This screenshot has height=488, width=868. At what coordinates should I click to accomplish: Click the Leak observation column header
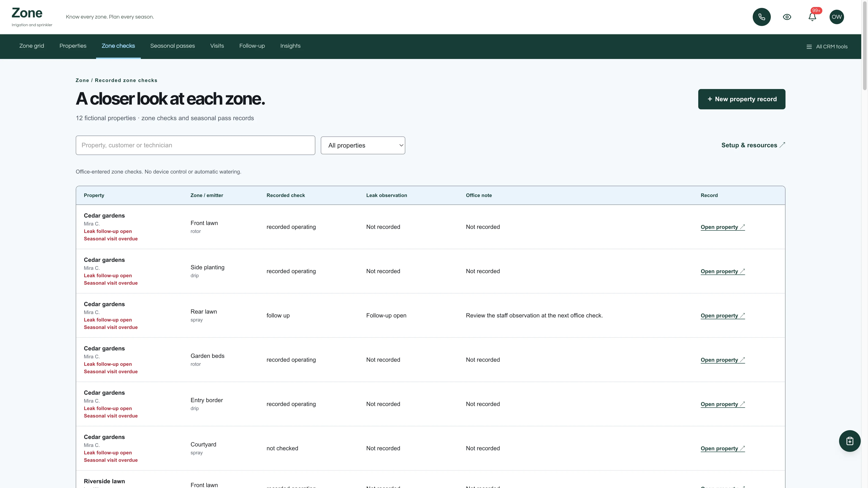(x=387, y=195)
